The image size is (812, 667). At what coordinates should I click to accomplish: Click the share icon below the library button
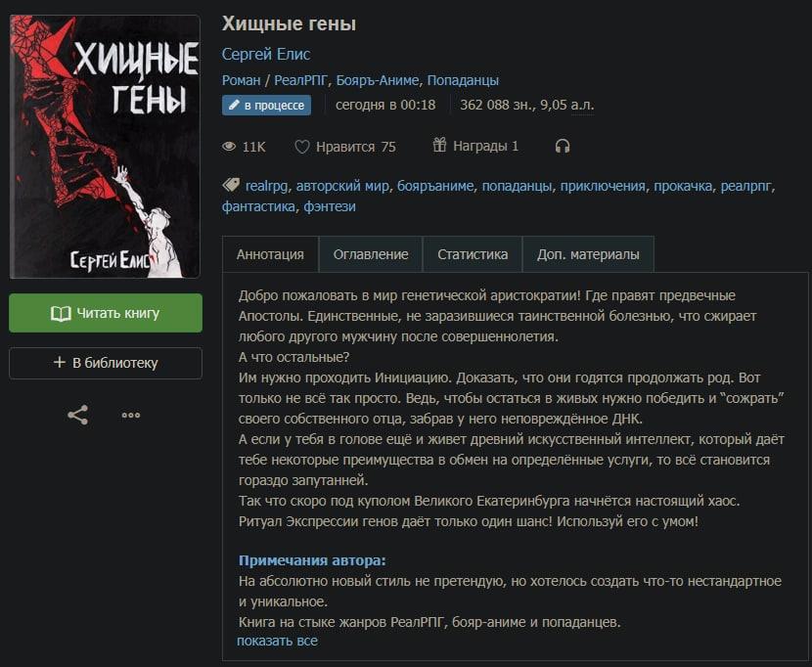pos(77,416)
